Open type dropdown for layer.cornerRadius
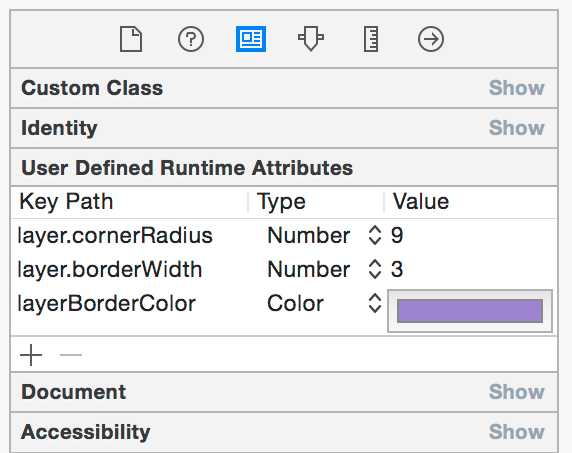Screen dimensions: 572x453 [x=375, y=235]
